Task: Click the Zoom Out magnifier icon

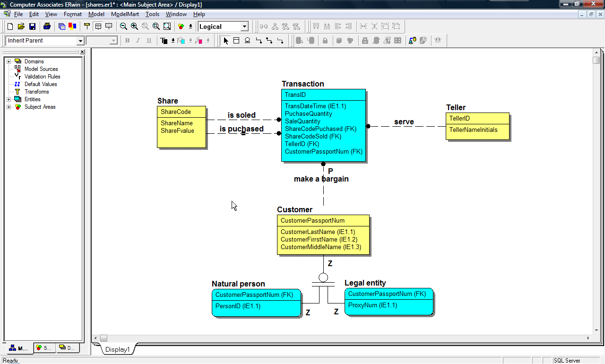Action: click(x=123, y=26)
